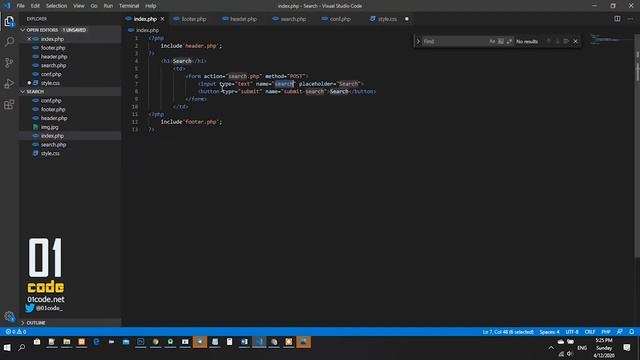Select search.php in Open Editors
Viewport: 640px width, 360px height.
click(70, 65)
